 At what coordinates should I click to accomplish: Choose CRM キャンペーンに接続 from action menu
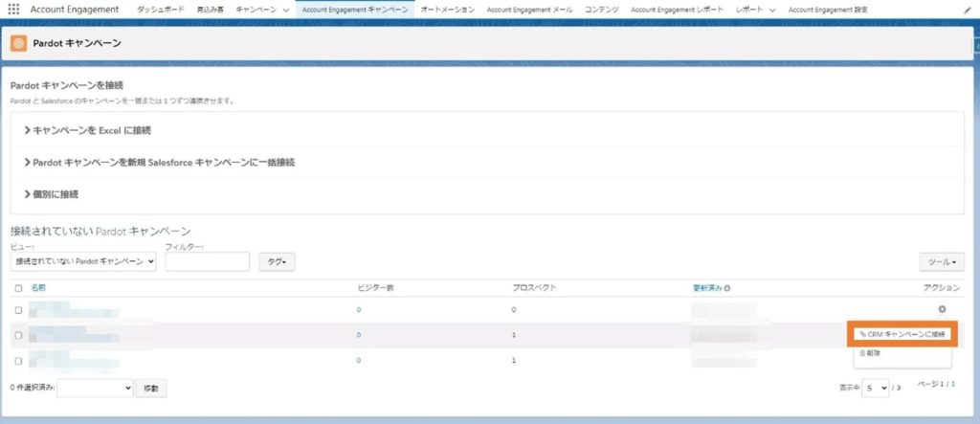902,335
